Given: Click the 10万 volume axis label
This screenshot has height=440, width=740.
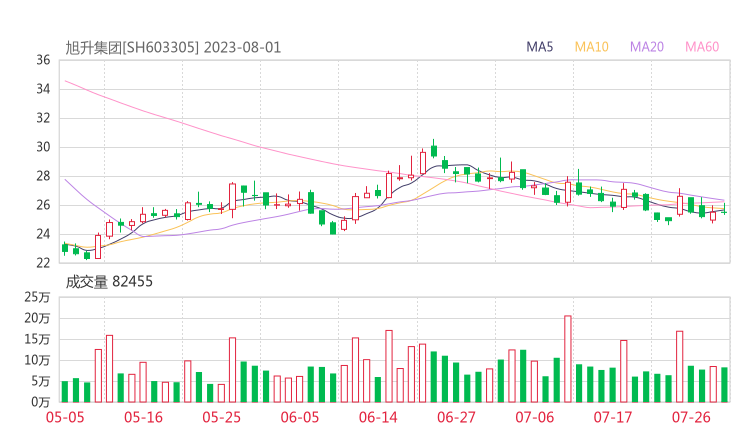Looking at the screenshot, I should (37, 361).
